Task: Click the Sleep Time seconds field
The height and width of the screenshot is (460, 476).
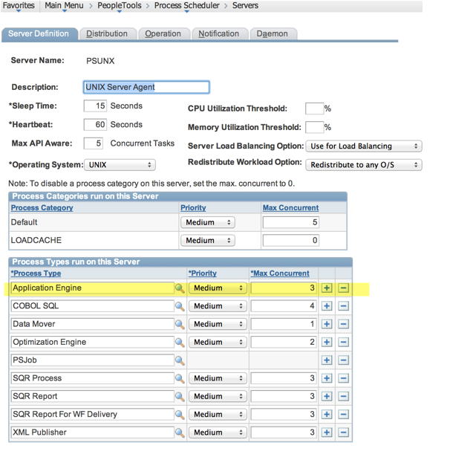Action: point(95,106)
